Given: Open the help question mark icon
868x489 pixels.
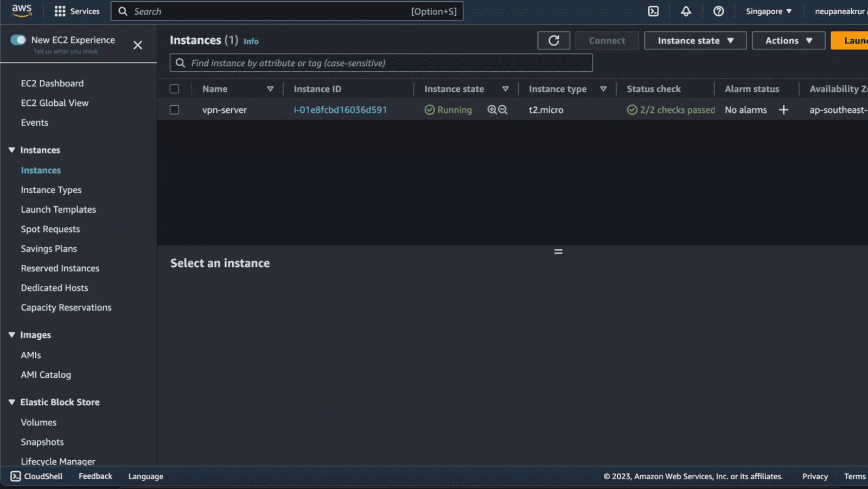Looking at the screenshot, I should tap(718, 11).
